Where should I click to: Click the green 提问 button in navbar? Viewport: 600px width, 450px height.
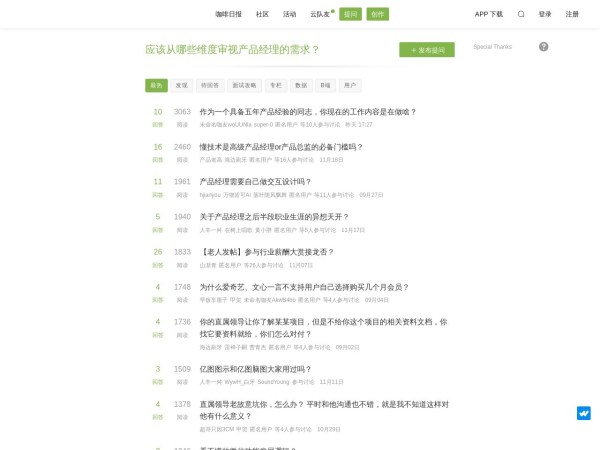click(350, 14)
